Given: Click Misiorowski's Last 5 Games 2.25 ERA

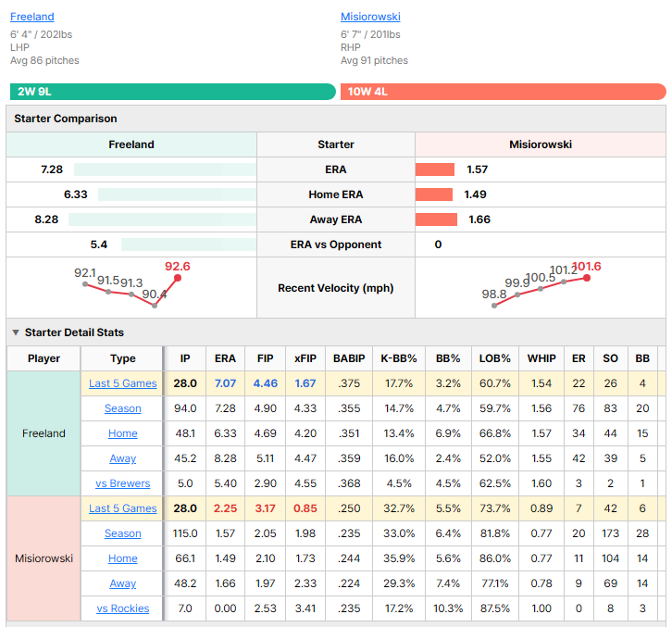Looking at the screenshot, I should point(225,508).
